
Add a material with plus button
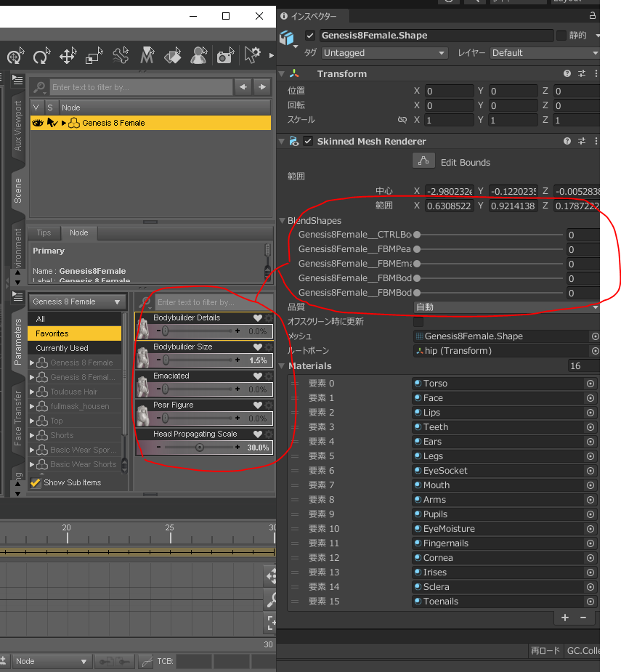[x=565, y=618]
